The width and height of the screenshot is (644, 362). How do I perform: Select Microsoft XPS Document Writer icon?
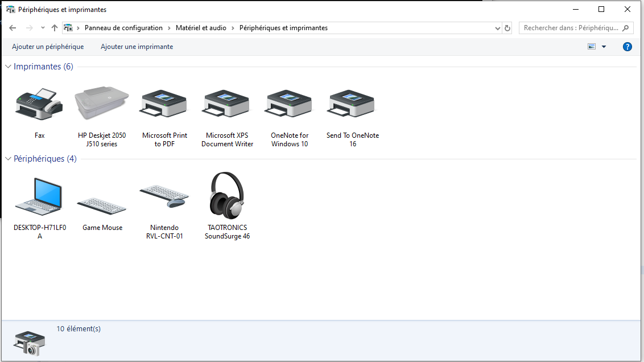[x=227, y=104]
